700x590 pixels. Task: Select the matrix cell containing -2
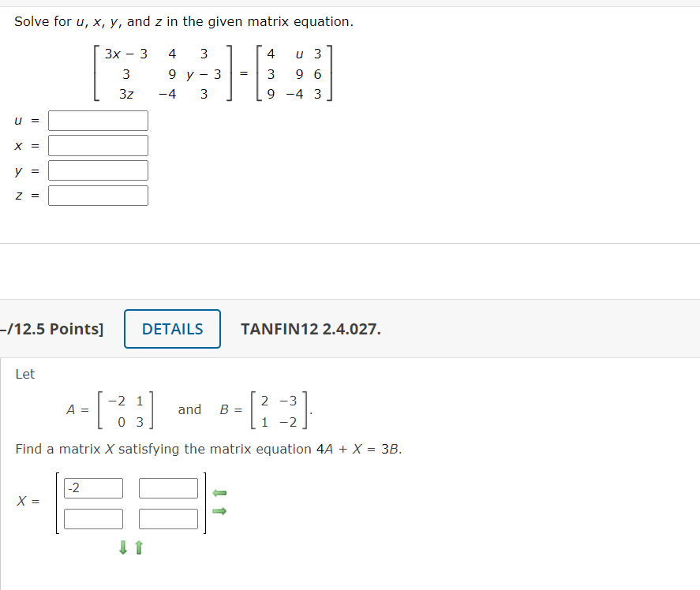coord(93,487)
